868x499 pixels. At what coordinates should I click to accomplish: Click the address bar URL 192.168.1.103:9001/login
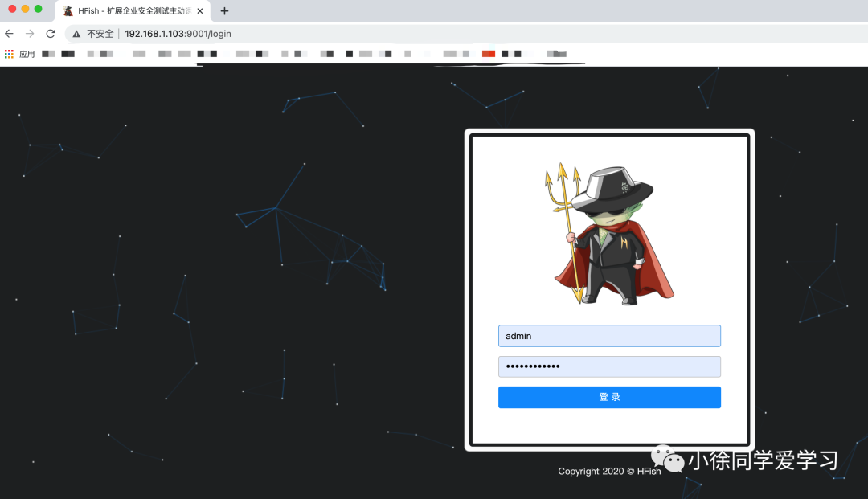click(x=178, y=34)
